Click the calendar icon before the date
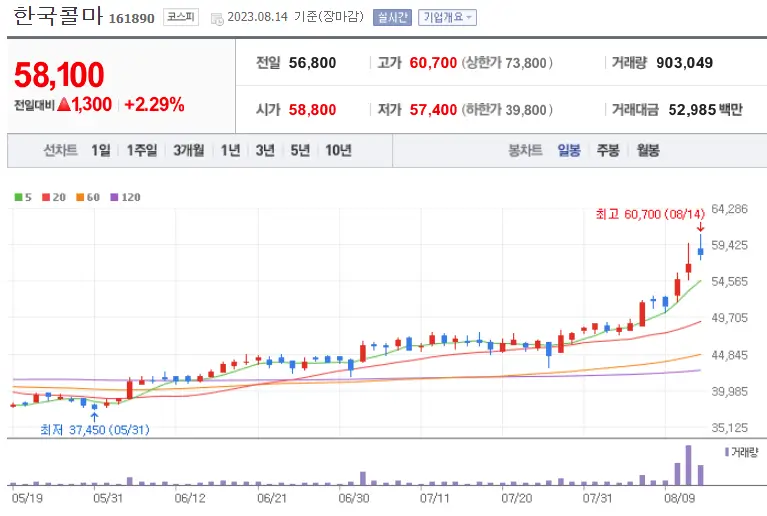 pyautogui.click(x=217, y=19)
